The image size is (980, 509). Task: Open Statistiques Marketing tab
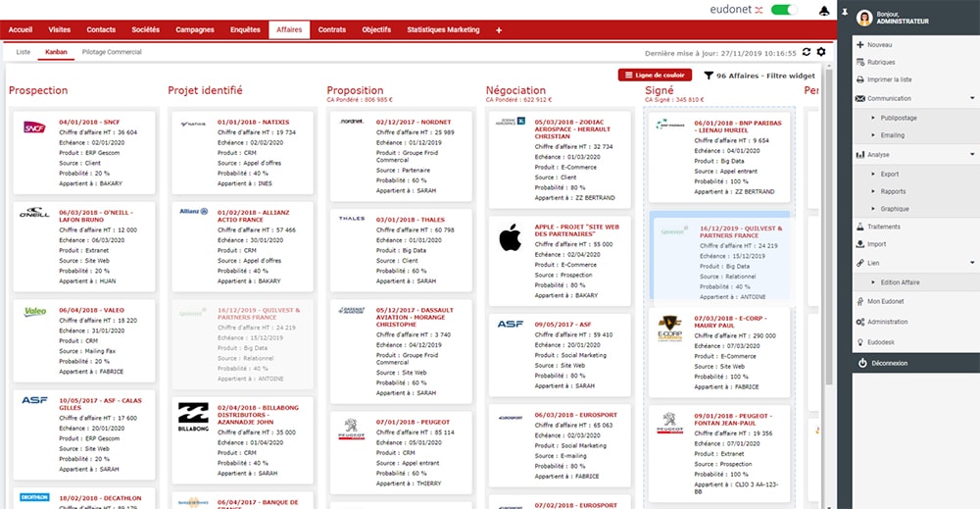[x=443, y=29]
